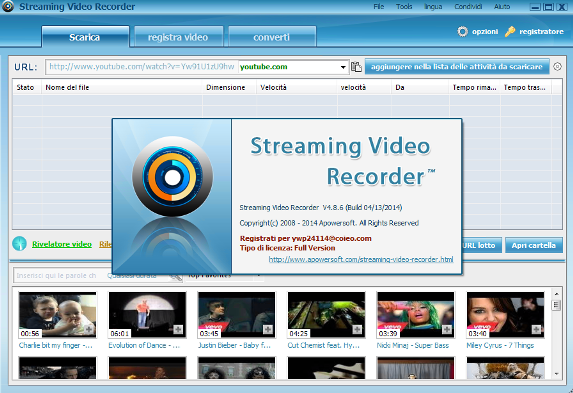Open Justin Bieber Baby thumbnail

(237, 315)
